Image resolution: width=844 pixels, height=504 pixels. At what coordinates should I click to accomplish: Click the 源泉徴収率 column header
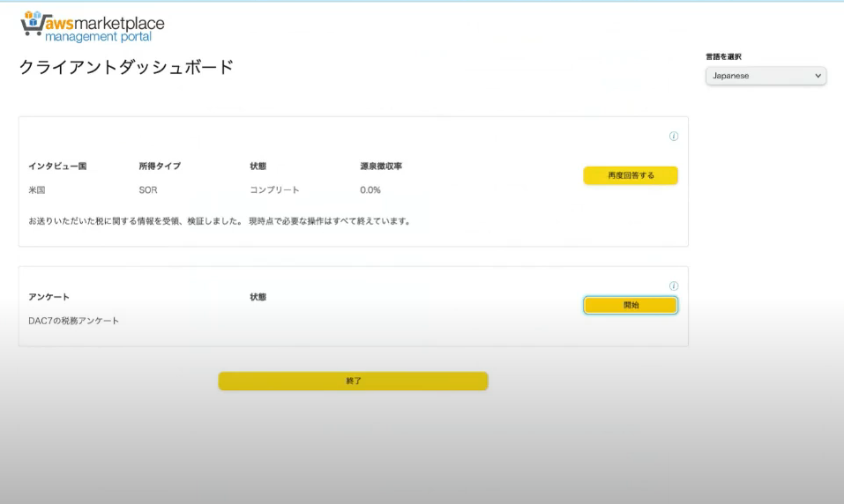(x=381, y=167)
